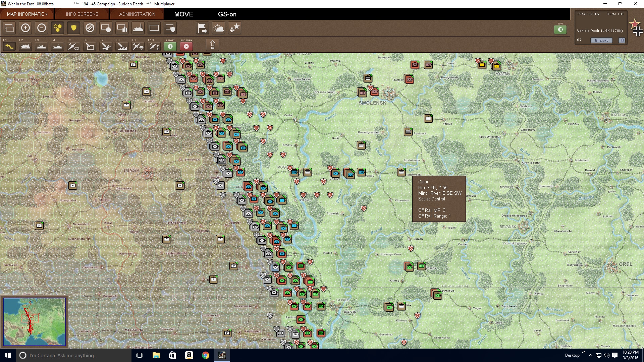Viewport: 644px width, 362px height.
Task: Open the MAP INFORMATION menu
Action: coord(27,14)
